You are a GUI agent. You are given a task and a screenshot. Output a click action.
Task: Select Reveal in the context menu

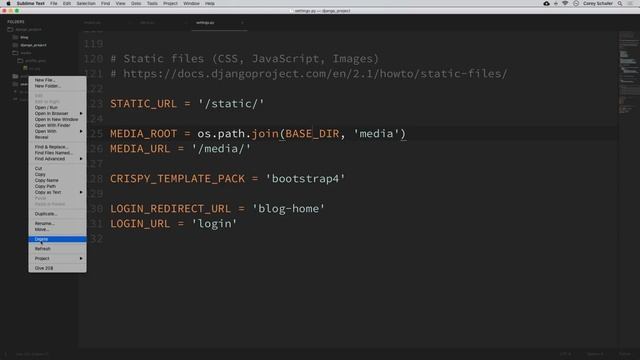[x=57, y=137]
